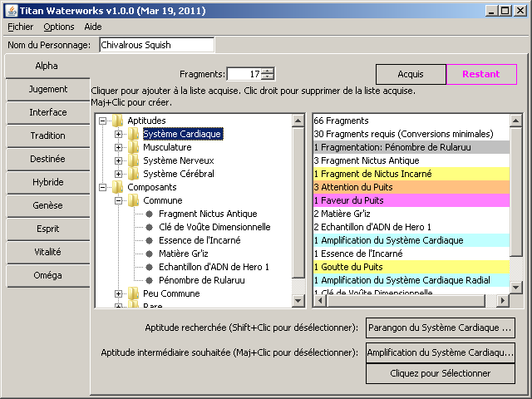Image resolution: width=532 pixels, height=399 pixels.
Task: Toggle the Restant list view
Action: pos(481,75)
